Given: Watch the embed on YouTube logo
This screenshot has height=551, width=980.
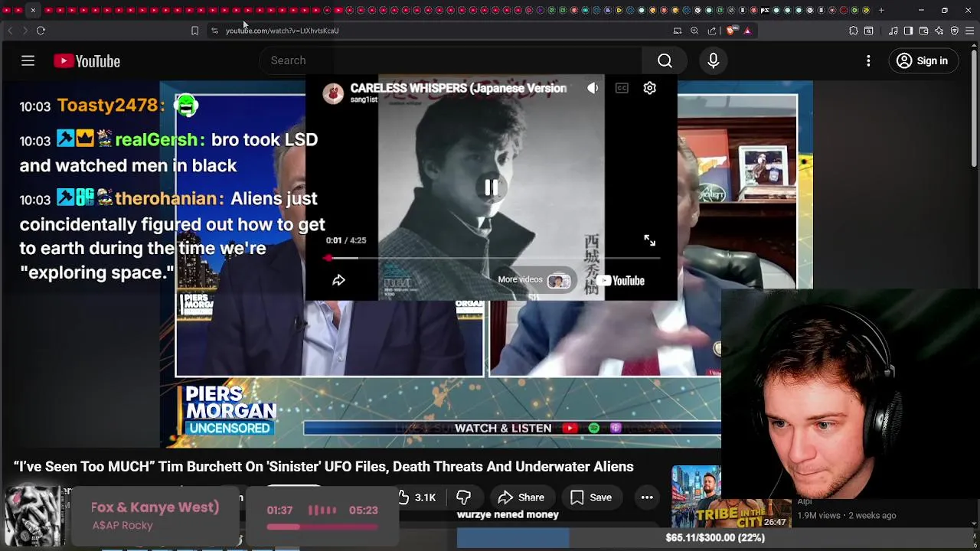Looking at the screenshot, I should coord(621,281).
